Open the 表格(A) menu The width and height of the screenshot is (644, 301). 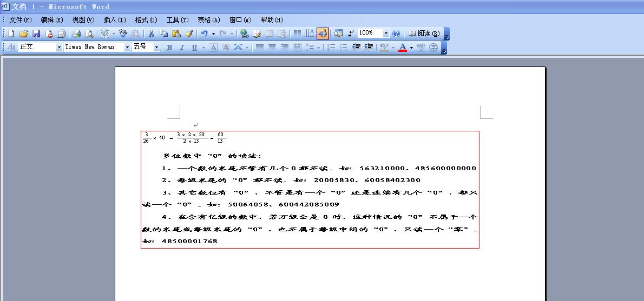click(209, 19)
